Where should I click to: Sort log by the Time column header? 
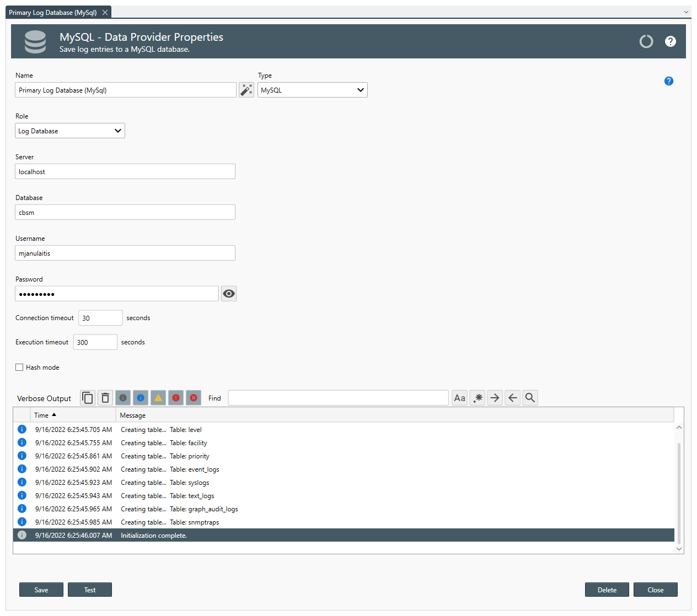pos(42,415)
